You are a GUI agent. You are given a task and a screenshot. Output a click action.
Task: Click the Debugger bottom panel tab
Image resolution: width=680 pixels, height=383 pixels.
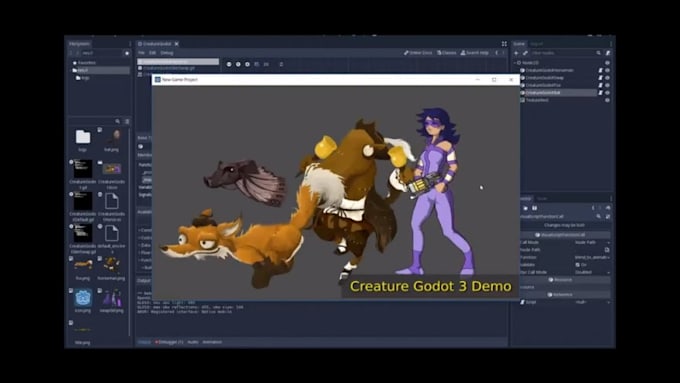coord(169,342)
